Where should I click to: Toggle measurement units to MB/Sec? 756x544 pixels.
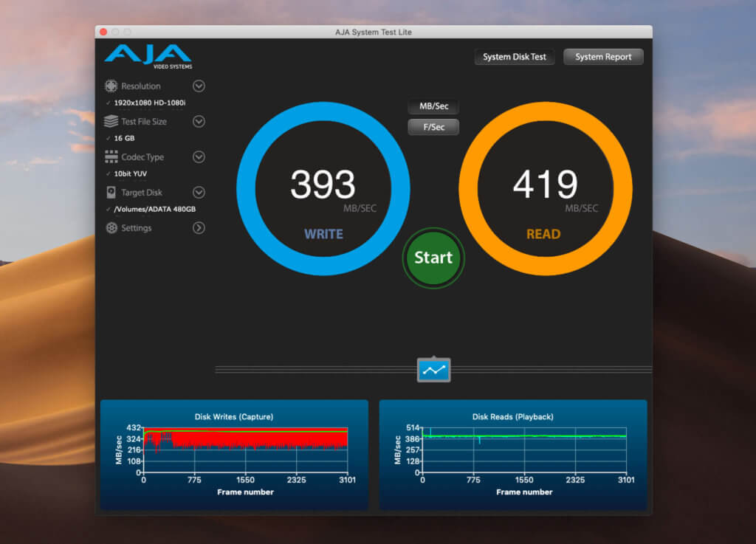pyautogui.click(x=433, y=106)
